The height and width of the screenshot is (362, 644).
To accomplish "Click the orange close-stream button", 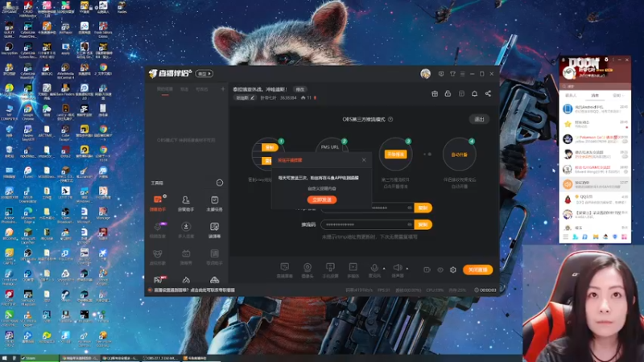I will 478,269.
